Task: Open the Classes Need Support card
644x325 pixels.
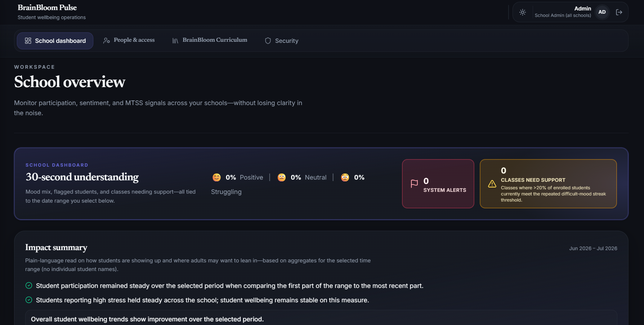Action: tap(548, 184)
